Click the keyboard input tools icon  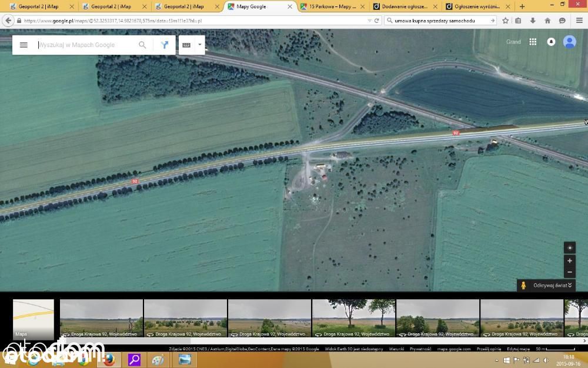186,45
